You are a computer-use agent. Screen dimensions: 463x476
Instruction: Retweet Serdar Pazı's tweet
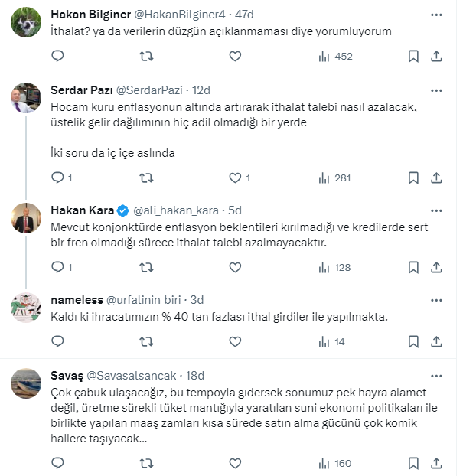point(146,178)
